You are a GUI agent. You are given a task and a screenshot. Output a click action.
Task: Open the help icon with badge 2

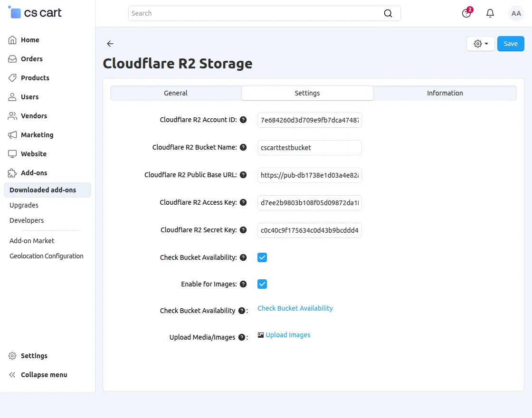467,13
